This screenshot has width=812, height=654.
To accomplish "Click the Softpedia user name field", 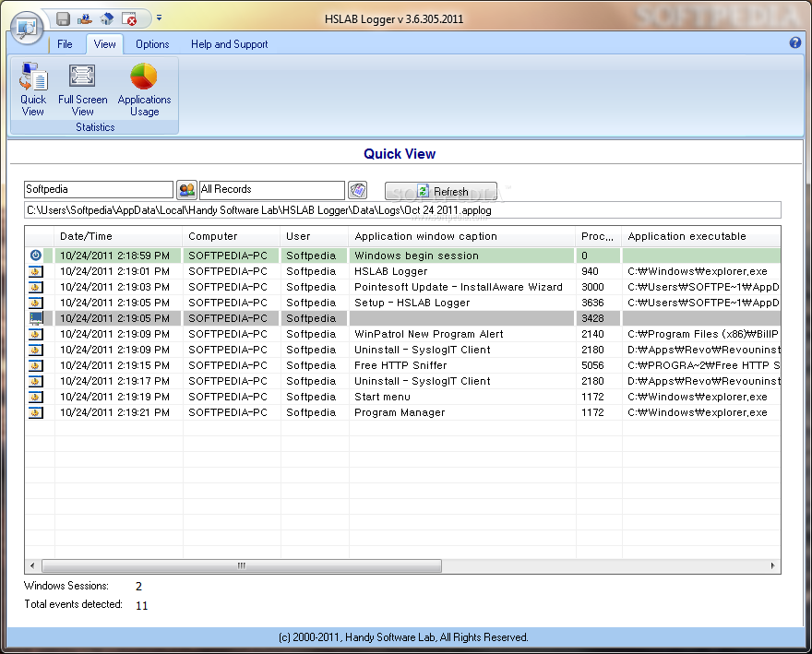I will (99, 189).
